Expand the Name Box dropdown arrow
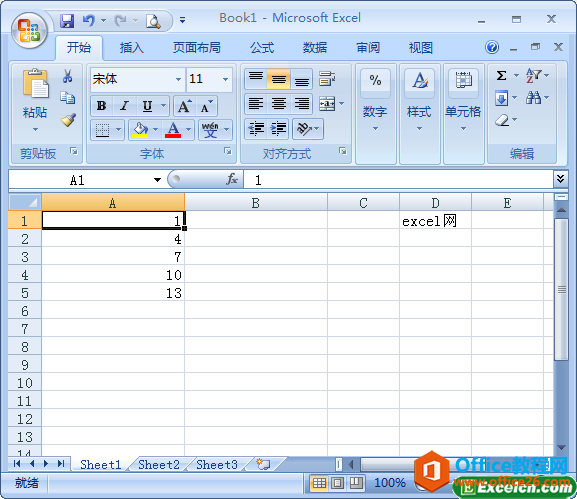 pos(157,180)
